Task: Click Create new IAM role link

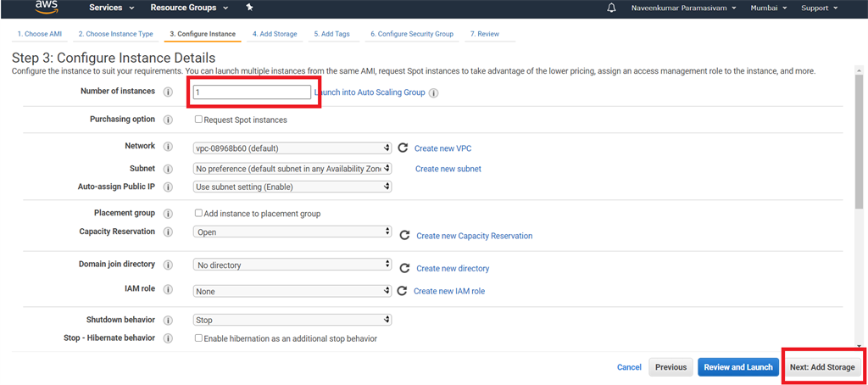Action: [x=449, y=291]
